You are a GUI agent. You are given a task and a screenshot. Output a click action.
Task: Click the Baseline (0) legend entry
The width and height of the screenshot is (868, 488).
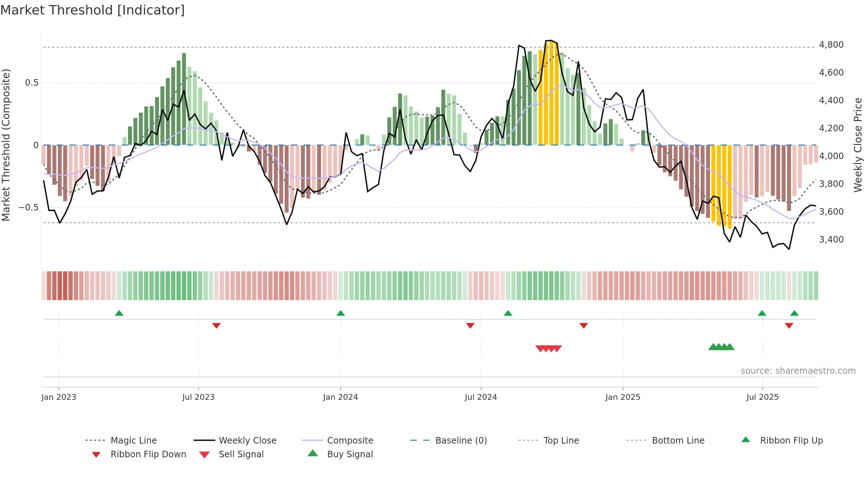[x=448, y=440]
